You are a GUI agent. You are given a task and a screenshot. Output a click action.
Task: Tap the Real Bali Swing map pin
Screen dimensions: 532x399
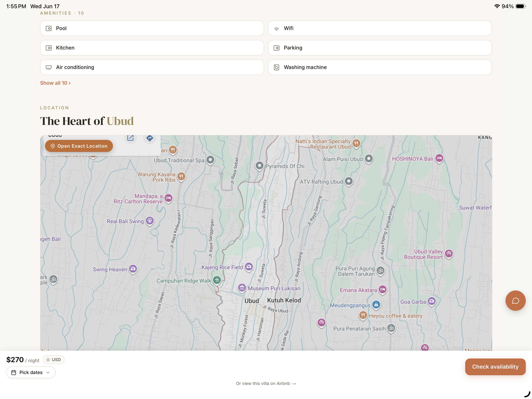tap(150, 221)
